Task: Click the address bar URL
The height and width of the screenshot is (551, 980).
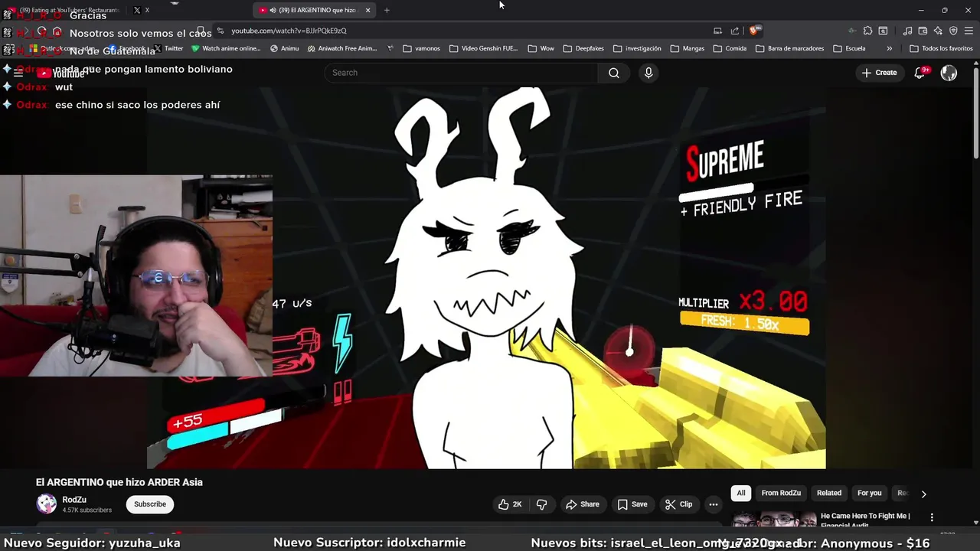Action: coord(289,31)
